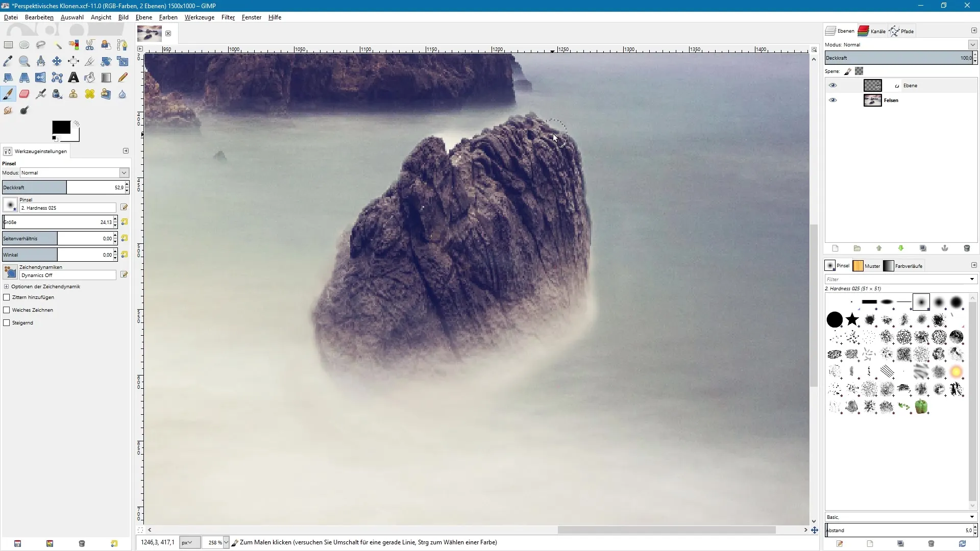Create a new layer button
Image resolution: width=980 pixels, height=551 pixels.
[836, 248]
